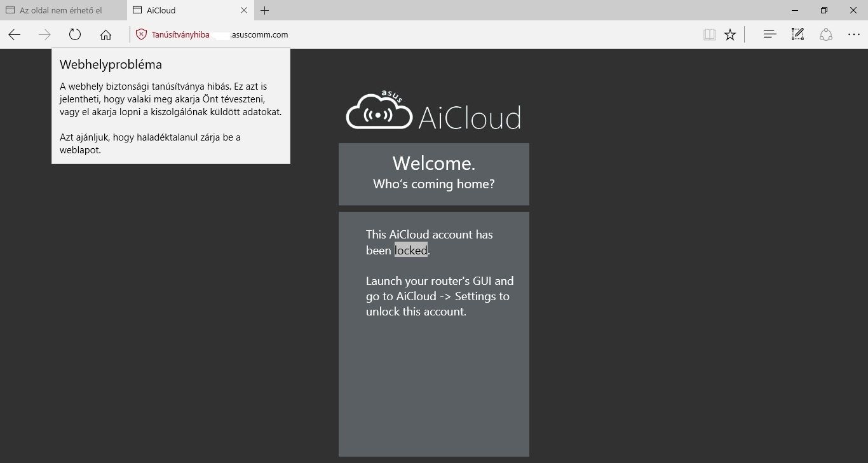Screen dimensions: 868x463
Task: Click 'Who's coming home?' text
Action: pos(434,184)
